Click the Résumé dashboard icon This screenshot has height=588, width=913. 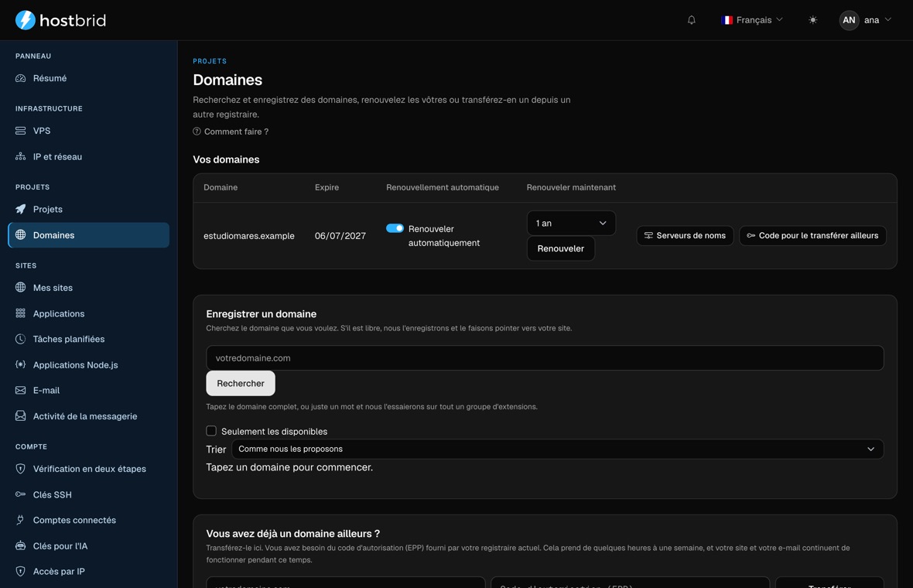(x=20, y=78)
